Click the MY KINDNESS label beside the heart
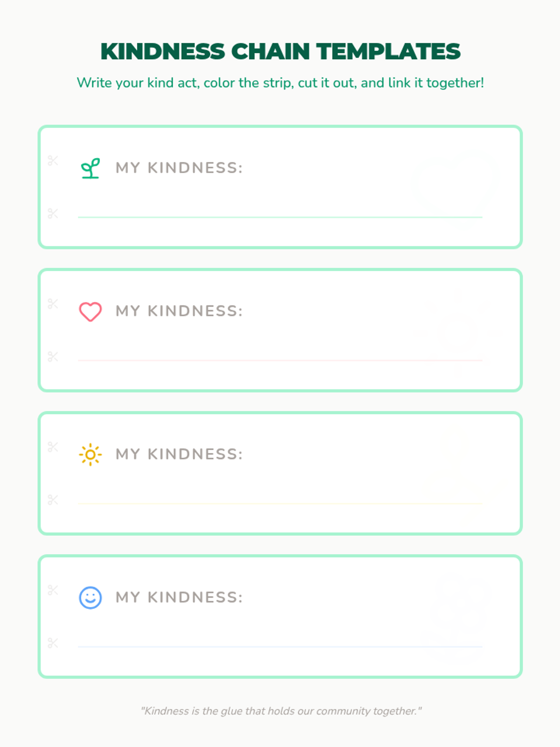Image resolution: width=560 pixels, height=747 pixels. coord(179,311)
